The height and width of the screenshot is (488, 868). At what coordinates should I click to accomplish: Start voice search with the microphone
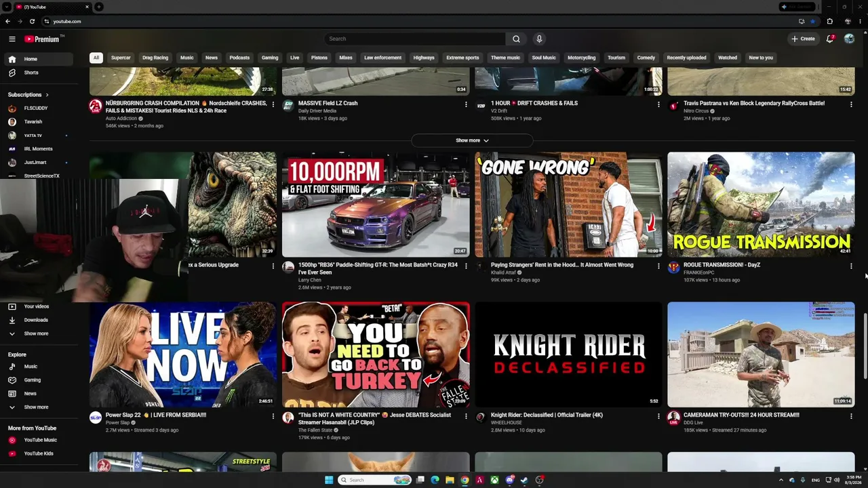click(x=539, y=39)
